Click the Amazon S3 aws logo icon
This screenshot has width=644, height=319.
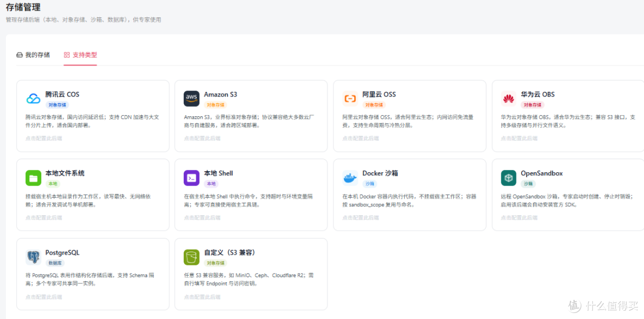(x=191, y=98)
